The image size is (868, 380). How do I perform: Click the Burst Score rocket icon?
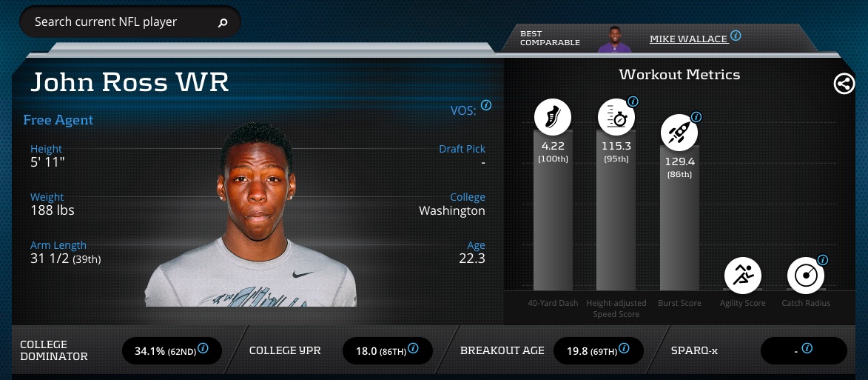[679, 133]
